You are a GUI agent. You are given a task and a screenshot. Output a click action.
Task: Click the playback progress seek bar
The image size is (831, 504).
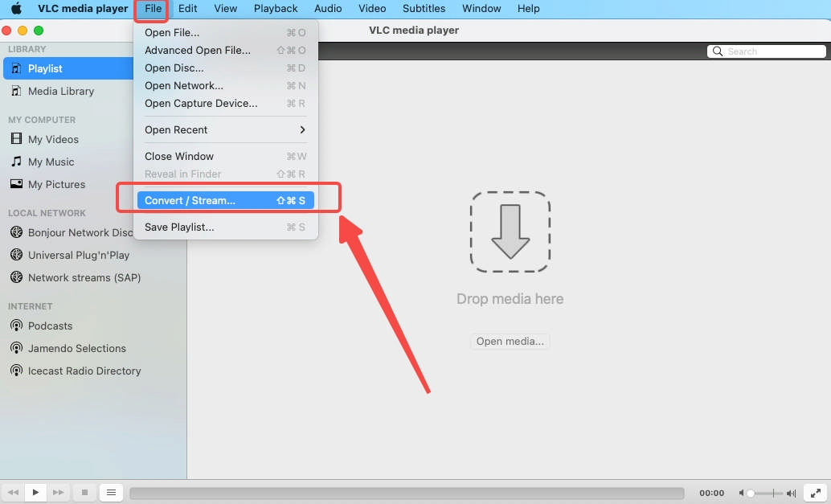(407, 493)
